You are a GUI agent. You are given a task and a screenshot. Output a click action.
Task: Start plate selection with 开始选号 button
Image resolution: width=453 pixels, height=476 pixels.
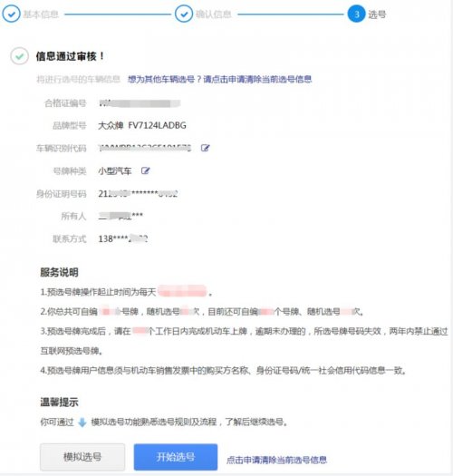[x=176, y=457]
